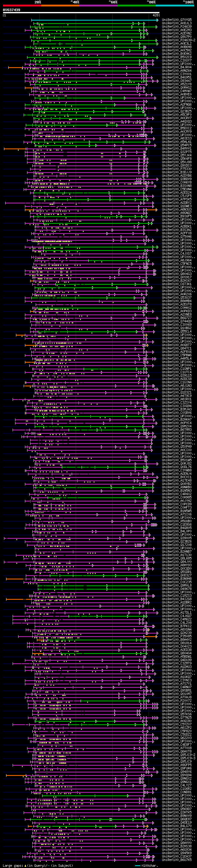197x868 pixels.
Task: Select hit label UniRef100_B6U7K5
Action: (177, 860)
